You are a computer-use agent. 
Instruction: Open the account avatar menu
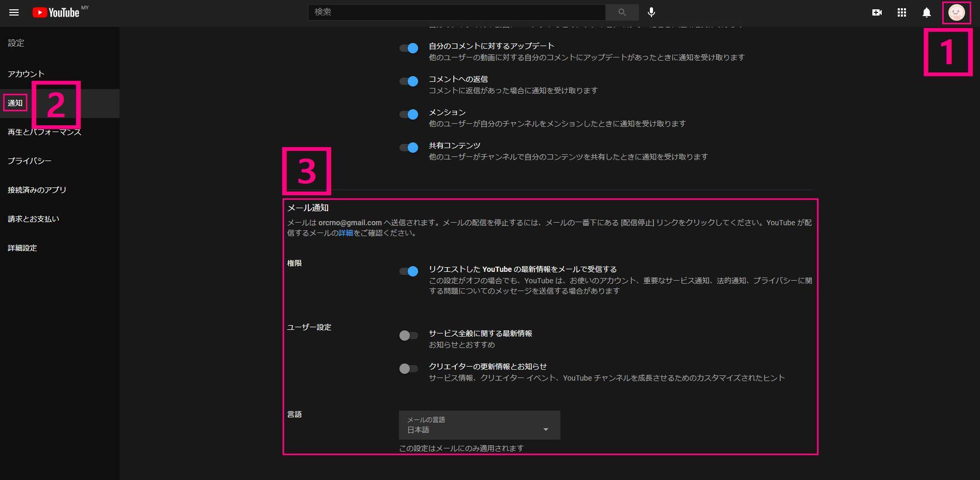pyautogui.click(x=956, y=12)
